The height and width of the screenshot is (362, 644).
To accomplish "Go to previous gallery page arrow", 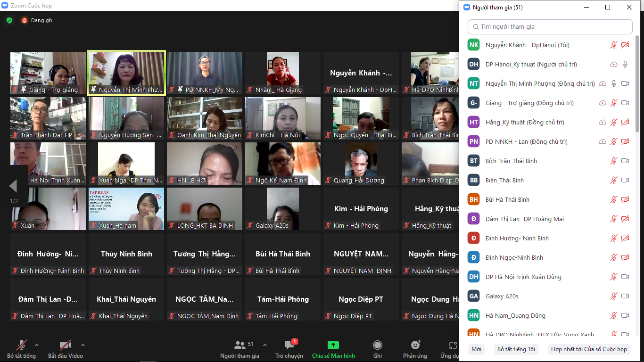I will (x=13, y=186).
